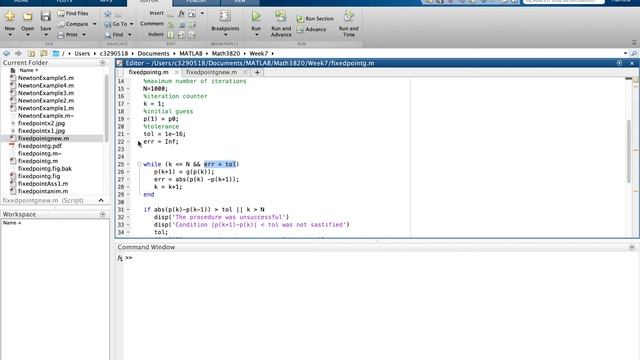Open the HOME ribbon tab
640x360 pixels.
click(x=21, y=2)
